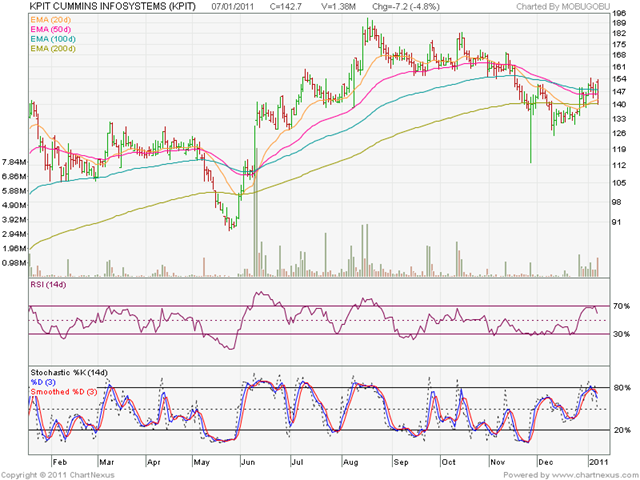The width and height of the screenshot is (640, 480).
Task: Select the EMA (20d) legend label
Action: (x=50, y=20)
